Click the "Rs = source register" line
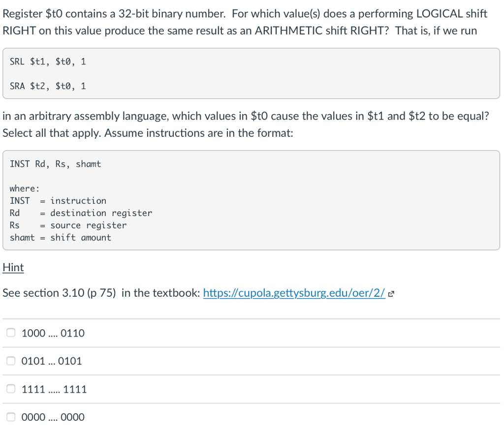This screenshot has width=504, height=433. (67, 225)
